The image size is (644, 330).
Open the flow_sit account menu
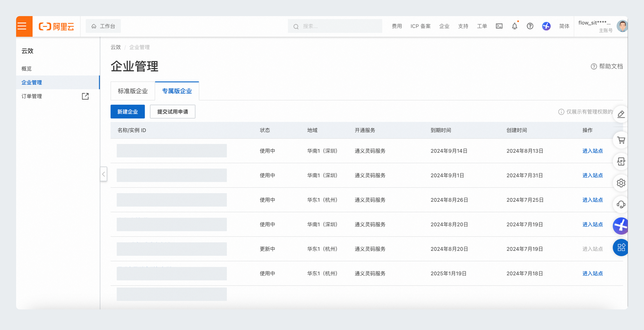pos(595,26)
